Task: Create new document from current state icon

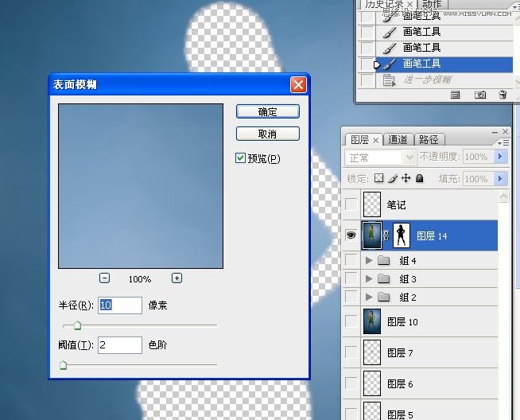Action: click(456, 95)
